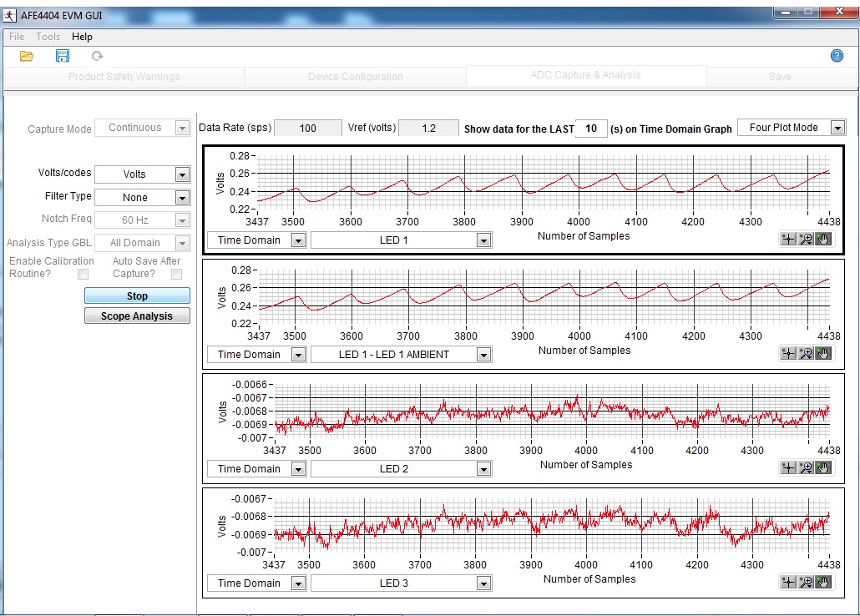
Task: Select pan hand tool on LED 3 plot
Action: tap(823, 582)
